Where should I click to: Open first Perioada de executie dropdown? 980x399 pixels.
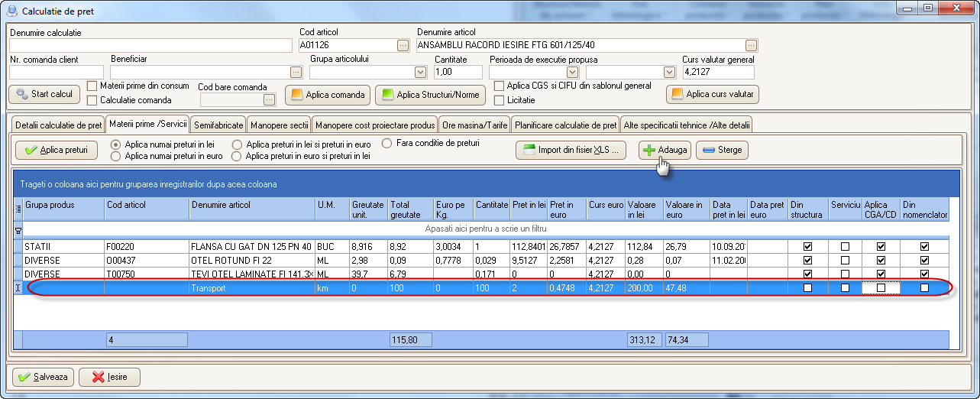point(572,73)
